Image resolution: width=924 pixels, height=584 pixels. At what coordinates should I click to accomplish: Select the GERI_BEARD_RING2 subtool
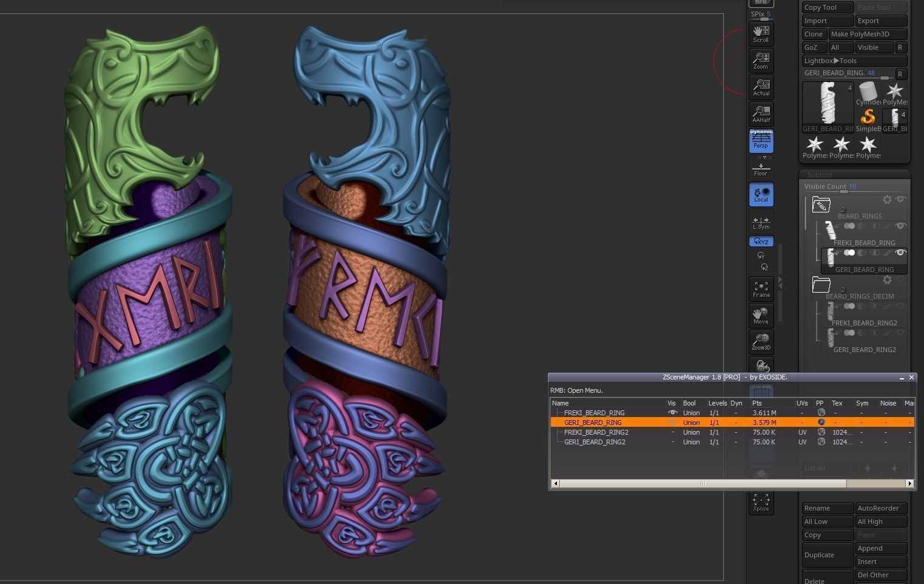pos(864,341)
